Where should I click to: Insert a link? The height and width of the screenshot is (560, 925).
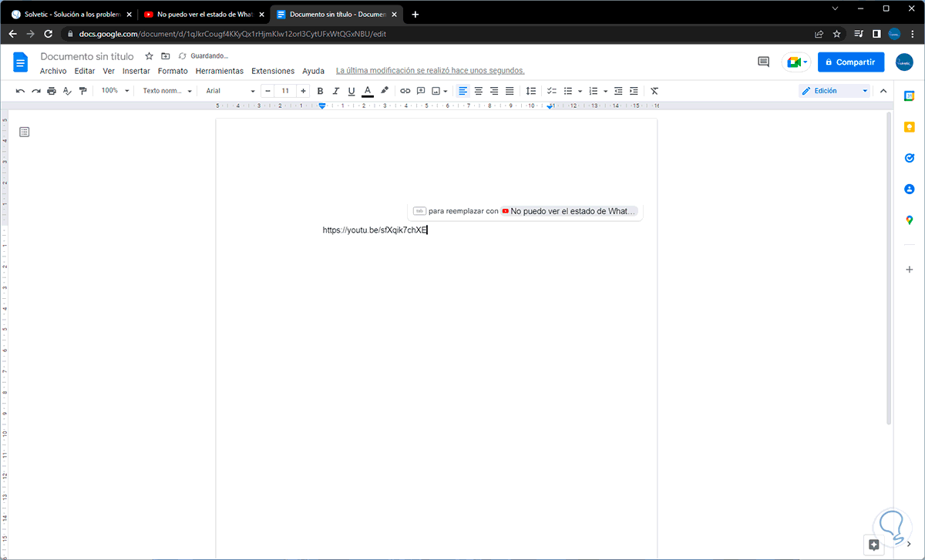(405, 91)
